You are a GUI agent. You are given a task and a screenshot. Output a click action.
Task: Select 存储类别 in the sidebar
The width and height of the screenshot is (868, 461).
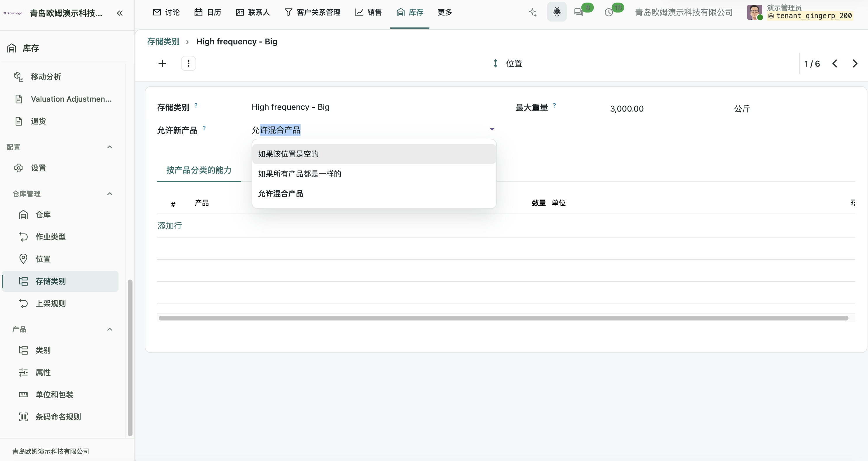[x=61, y=281]
